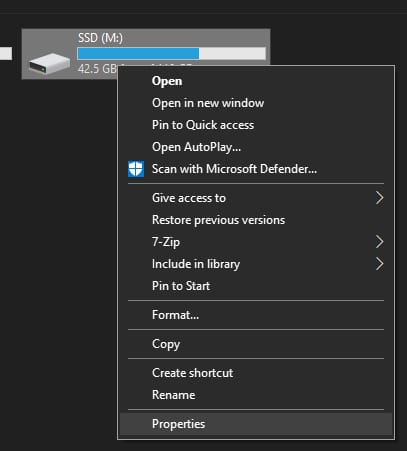Open Properties of the SSD drive
Screen dimensions: 407x451
click(256, 424)
